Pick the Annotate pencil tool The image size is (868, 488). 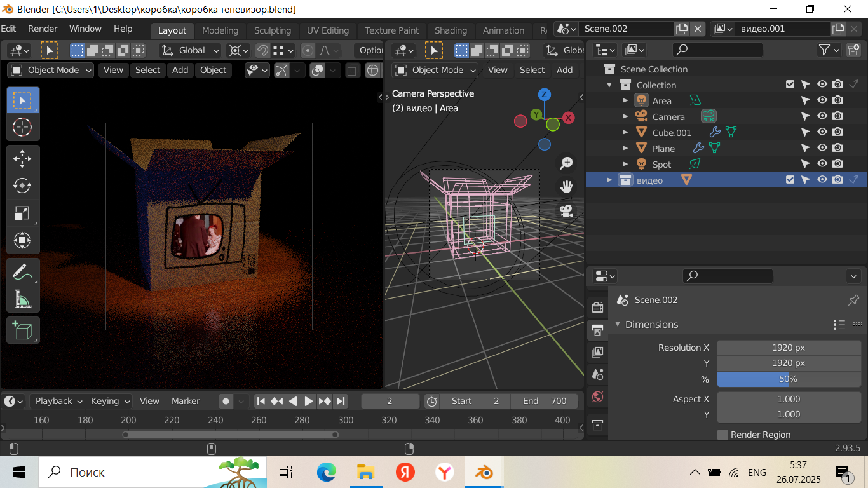point(23,273)
